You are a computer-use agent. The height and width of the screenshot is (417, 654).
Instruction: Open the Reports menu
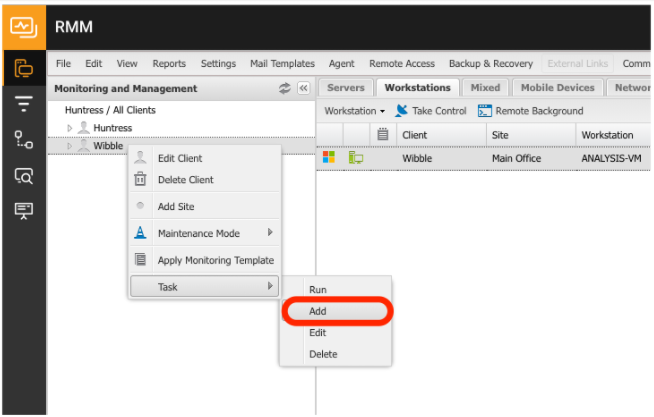click(169, 63)
